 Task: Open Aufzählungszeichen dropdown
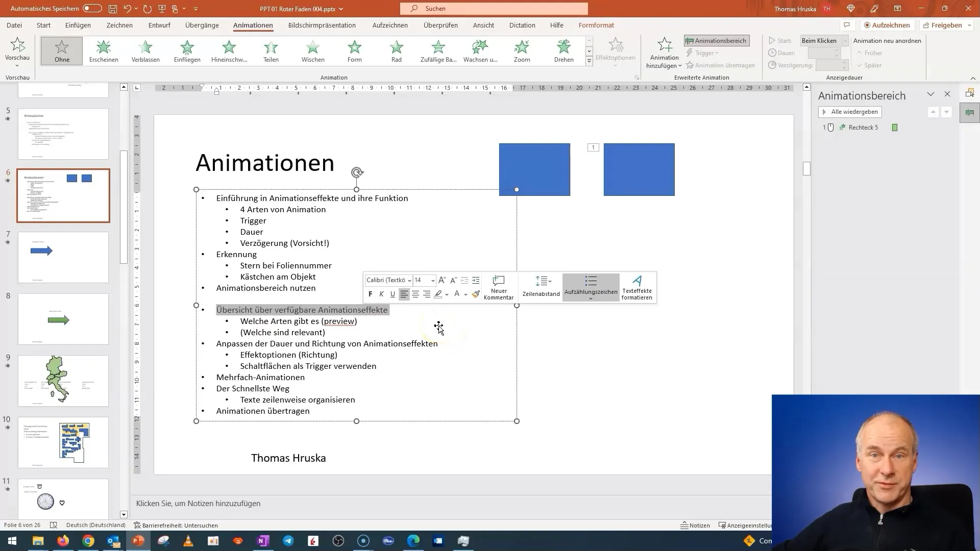pos(591,288)
